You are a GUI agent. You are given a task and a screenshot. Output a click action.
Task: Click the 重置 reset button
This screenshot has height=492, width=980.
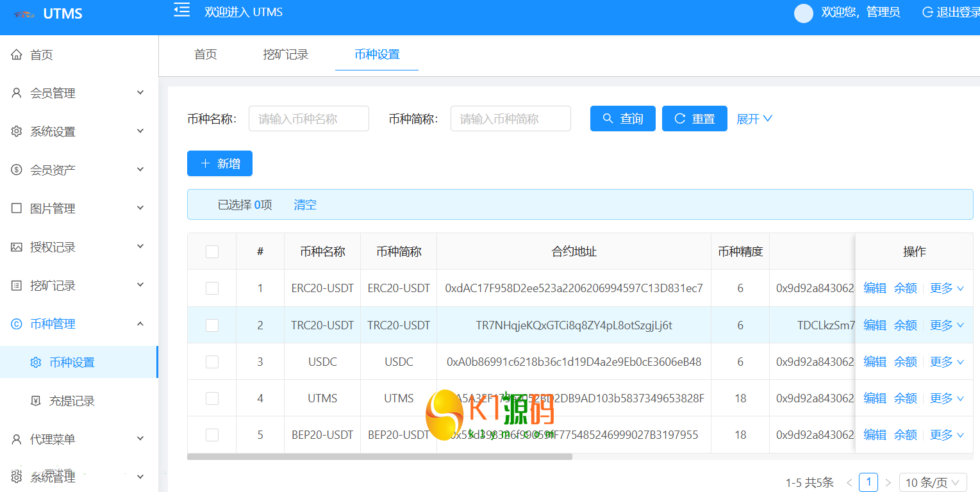click(695, 119)
